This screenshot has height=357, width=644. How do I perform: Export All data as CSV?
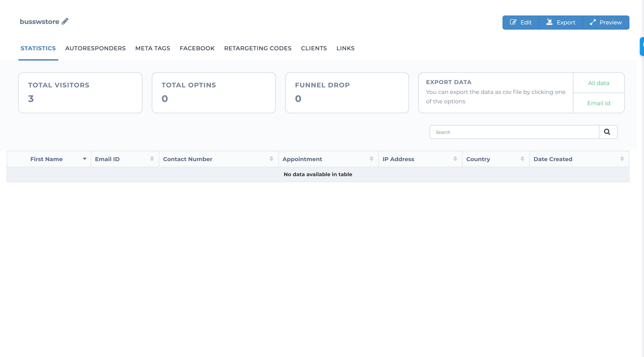[x=598, y=83]
